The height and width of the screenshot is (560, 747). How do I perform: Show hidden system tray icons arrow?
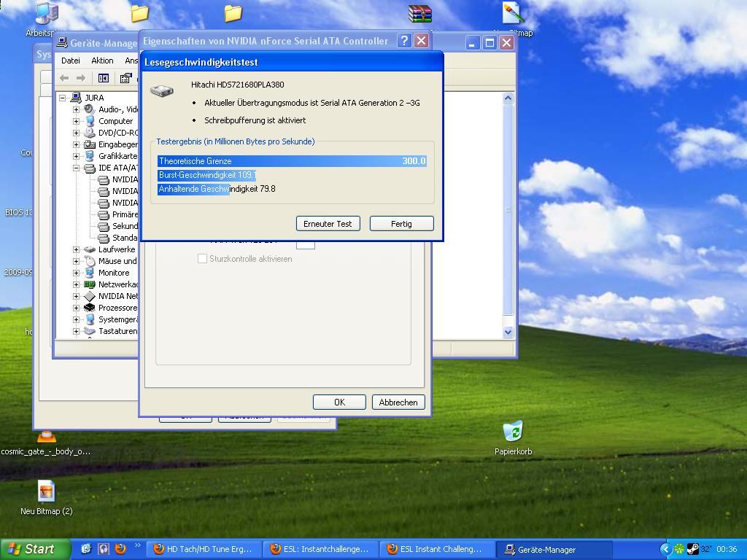(665, 550)
